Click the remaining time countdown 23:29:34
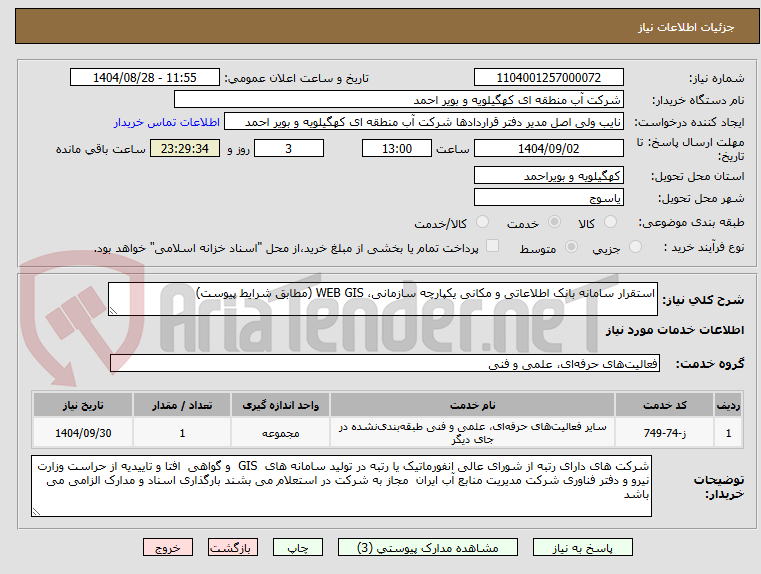Screen dimensions: 761x574 (184, 148)
